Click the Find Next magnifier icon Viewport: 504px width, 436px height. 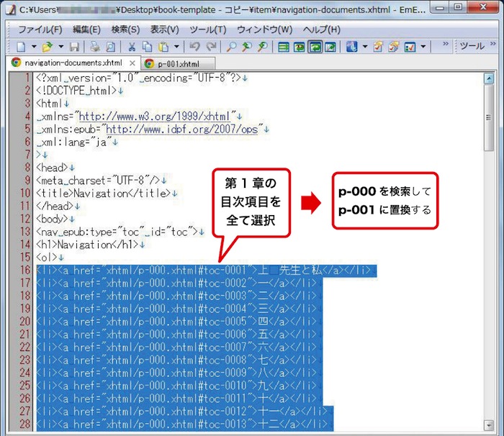coord(263,47)
